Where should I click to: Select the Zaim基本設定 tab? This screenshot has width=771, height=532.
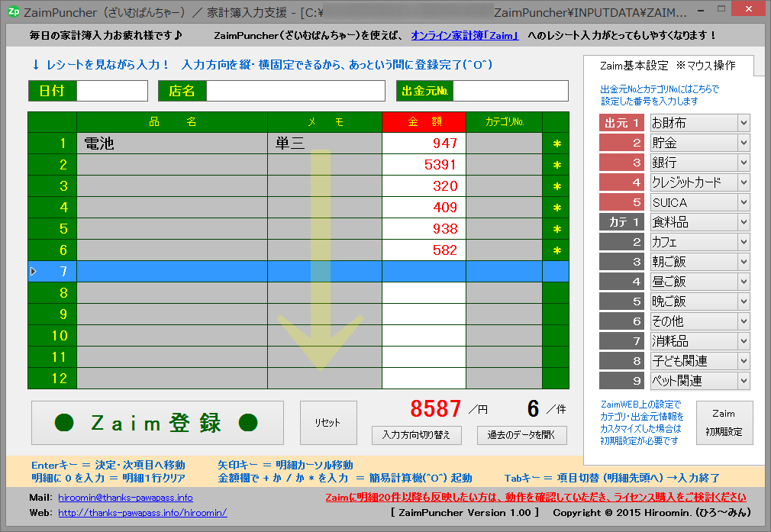click(x=668, y=66)
